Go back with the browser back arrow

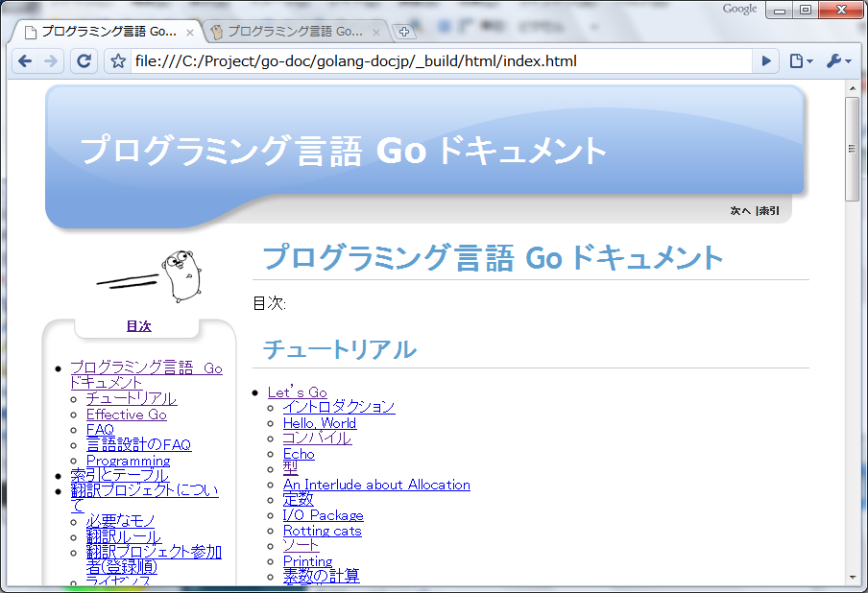(x=25, y=60)
